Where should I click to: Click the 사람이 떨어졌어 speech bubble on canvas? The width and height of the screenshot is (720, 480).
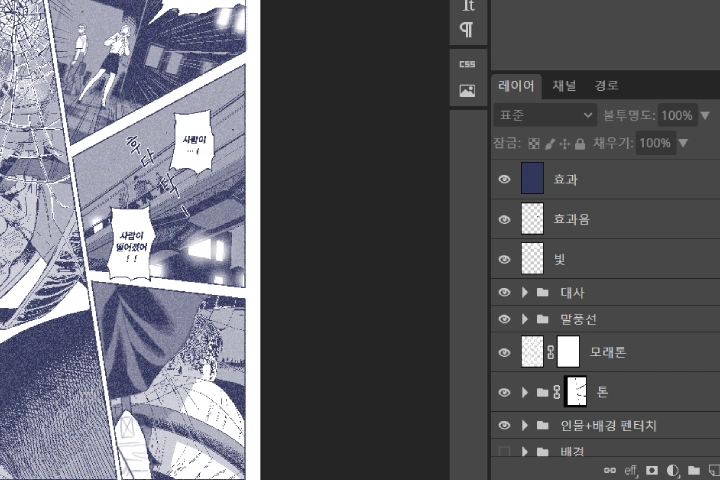pos(130,244)
